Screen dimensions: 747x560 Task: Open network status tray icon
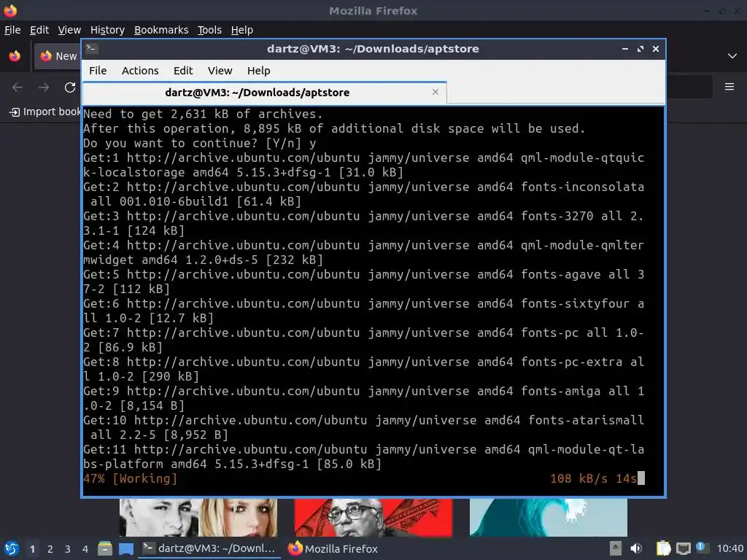tap(683, 548)
